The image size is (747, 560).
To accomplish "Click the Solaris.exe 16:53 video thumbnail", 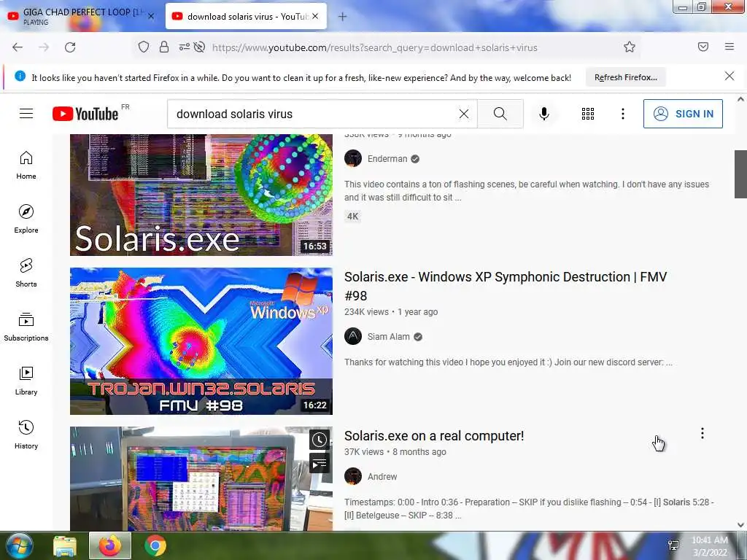I will click(x=201, y=195).
